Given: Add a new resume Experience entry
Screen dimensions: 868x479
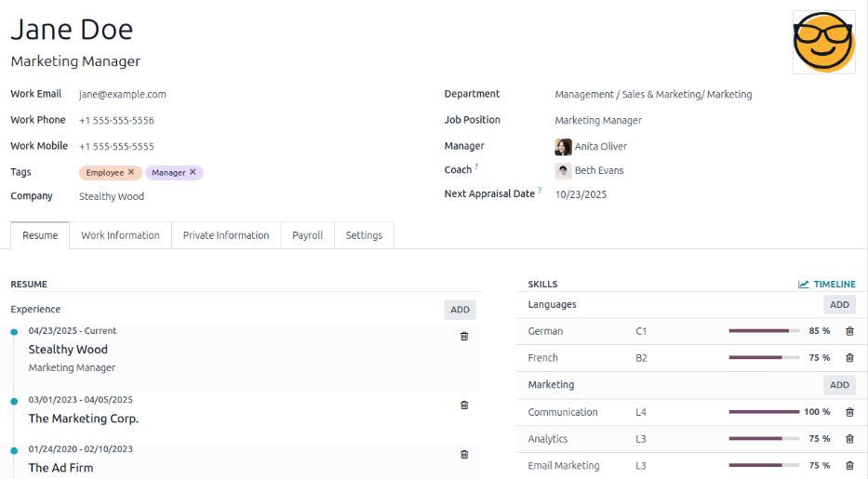Looking at the screenshot, I should (460, 310).
